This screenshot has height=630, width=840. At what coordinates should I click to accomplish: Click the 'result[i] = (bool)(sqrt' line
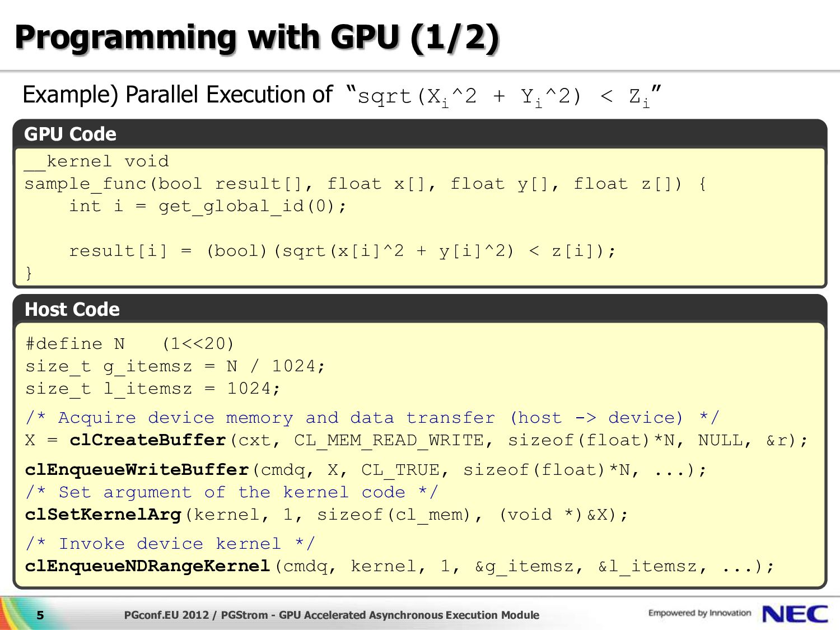pos(342,251)
